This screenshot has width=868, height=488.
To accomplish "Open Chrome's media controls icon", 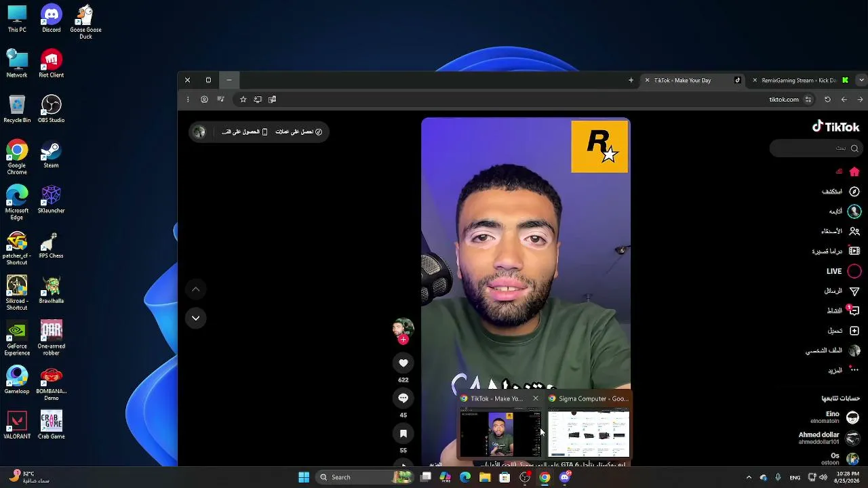I will (220, 100).
